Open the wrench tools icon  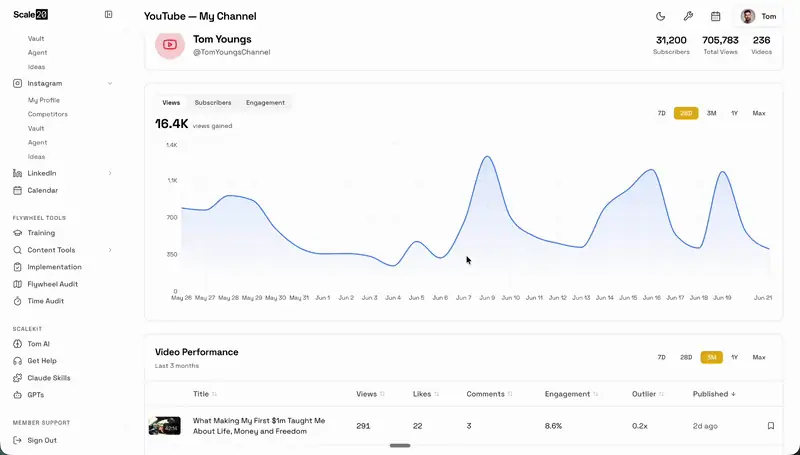click(x=688, y=16)
